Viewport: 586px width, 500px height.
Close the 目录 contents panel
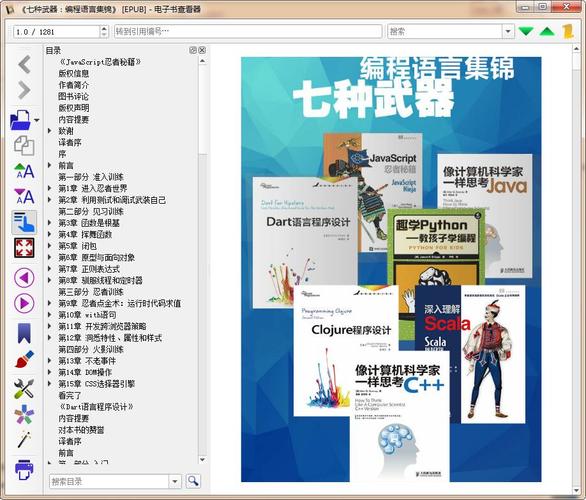coord(202,50)
